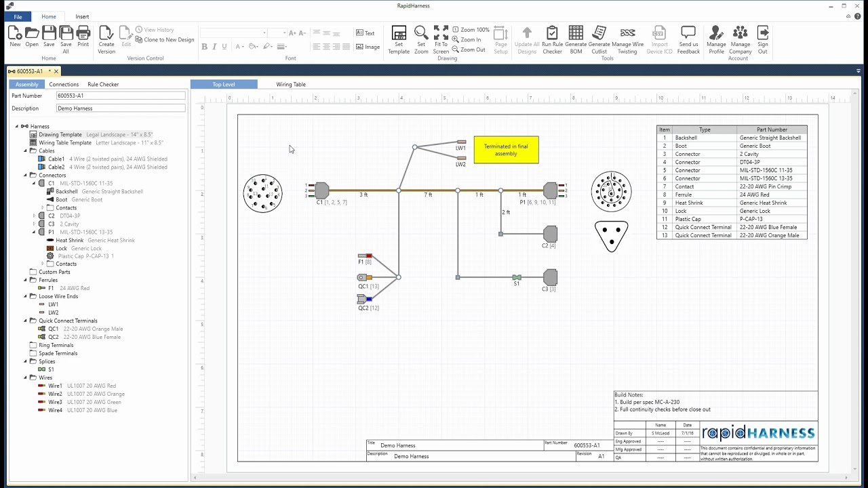Screen dimensions: 868x488
Task: Click Create Version icon
Action: (106, 39)
